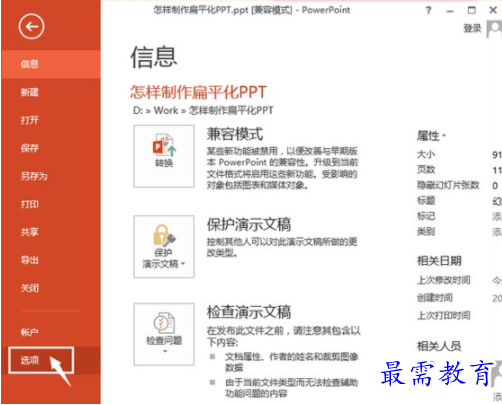Select the 导出 (Export) menu item

pyautogui.click(x=51, y=260)
